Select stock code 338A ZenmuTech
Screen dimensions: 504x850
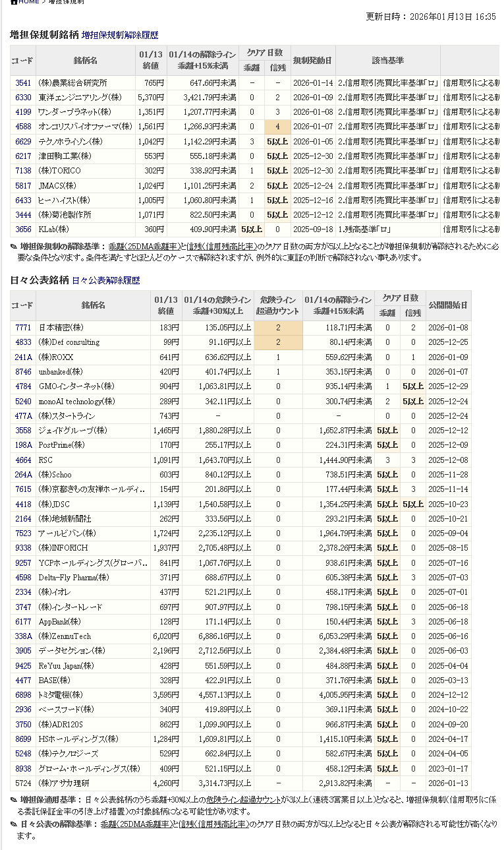(x=23, y=636)
